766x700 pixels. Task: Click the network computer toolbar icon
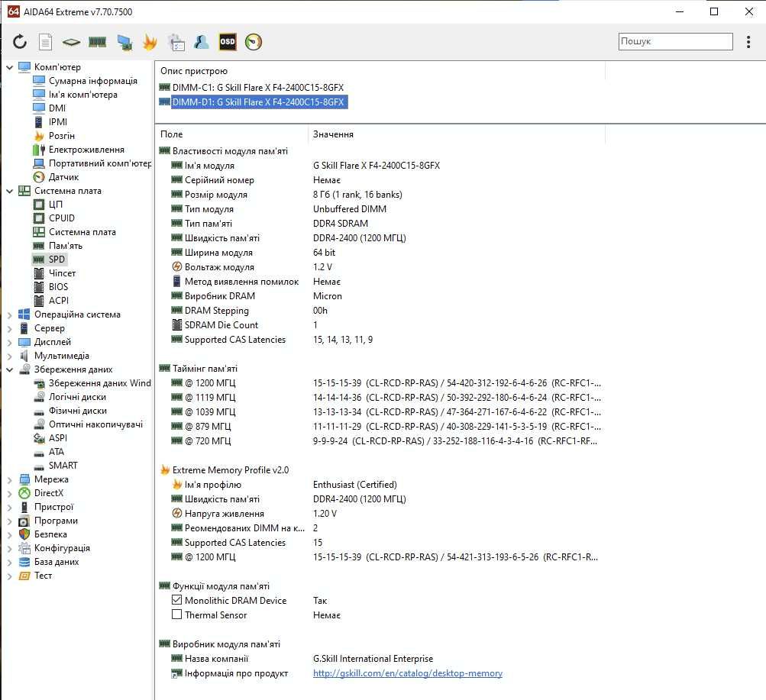(124, 43)
